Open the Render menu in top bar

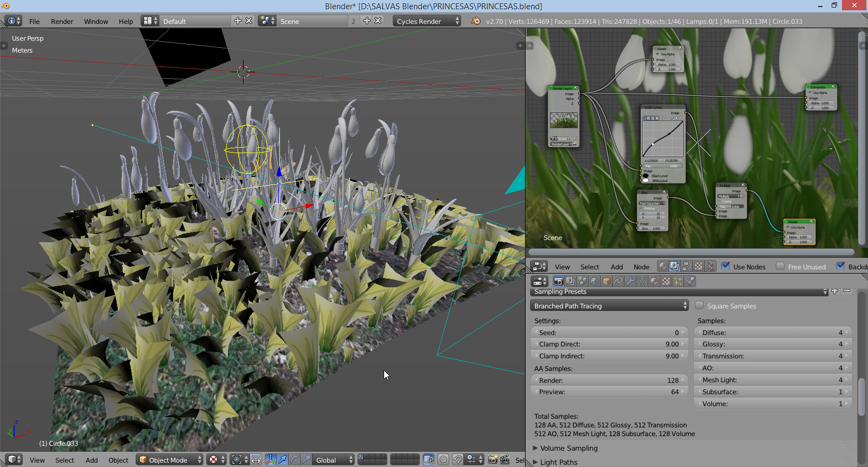click(x=62, y=21)
